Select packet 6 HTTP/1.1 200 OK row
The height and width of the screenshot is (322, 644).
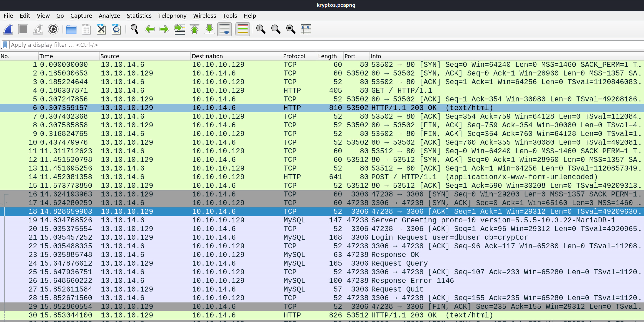tap(322, 108)
